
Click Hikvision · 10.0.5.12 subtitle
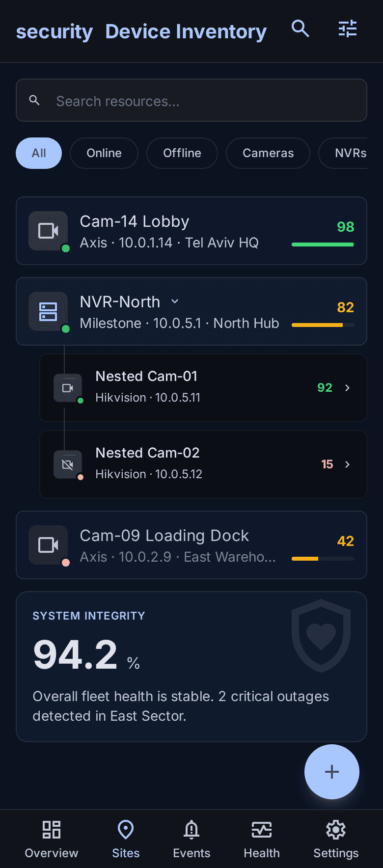point(149,474)
